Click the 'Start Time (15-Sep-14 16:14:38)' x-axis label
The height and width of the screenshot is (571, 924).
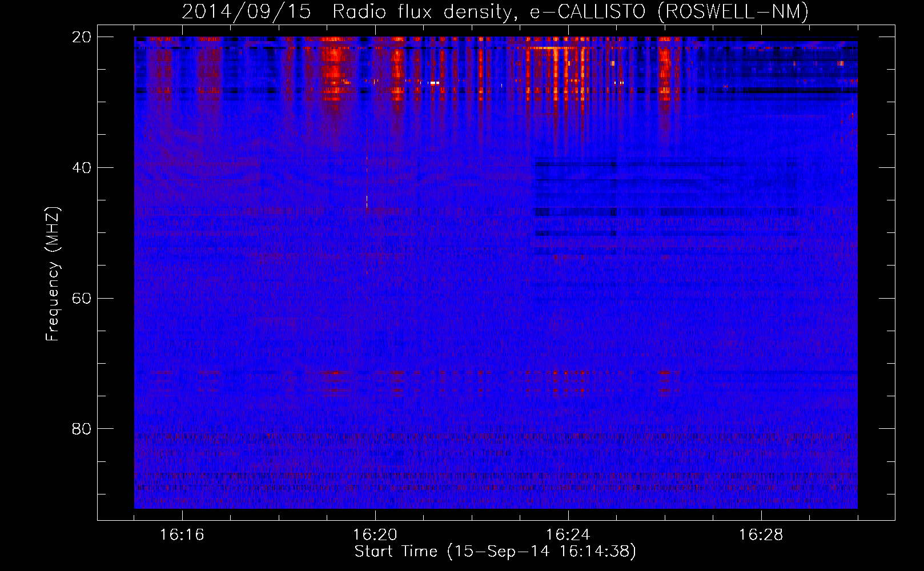click(495, 552)
